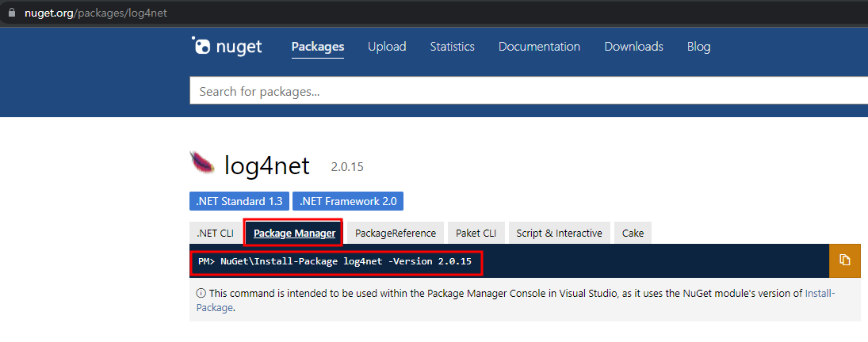The image size is (868, 342).
Task: Click the copy command icon button
Action: 845,260
